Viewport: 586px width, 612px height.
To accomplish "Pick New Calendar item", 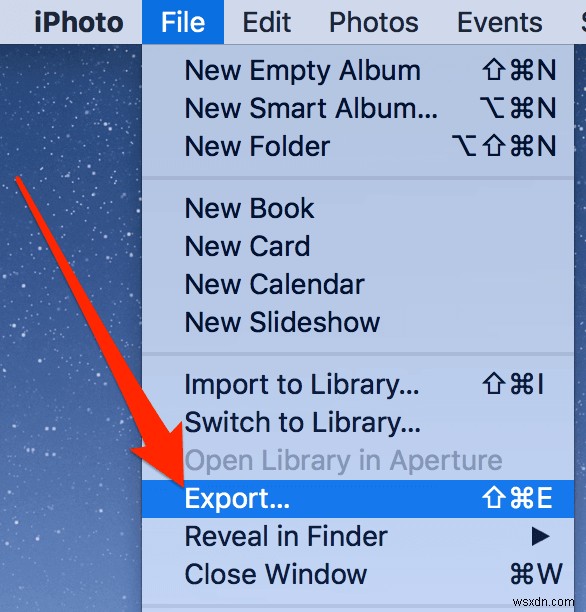I will click(358, 284).
